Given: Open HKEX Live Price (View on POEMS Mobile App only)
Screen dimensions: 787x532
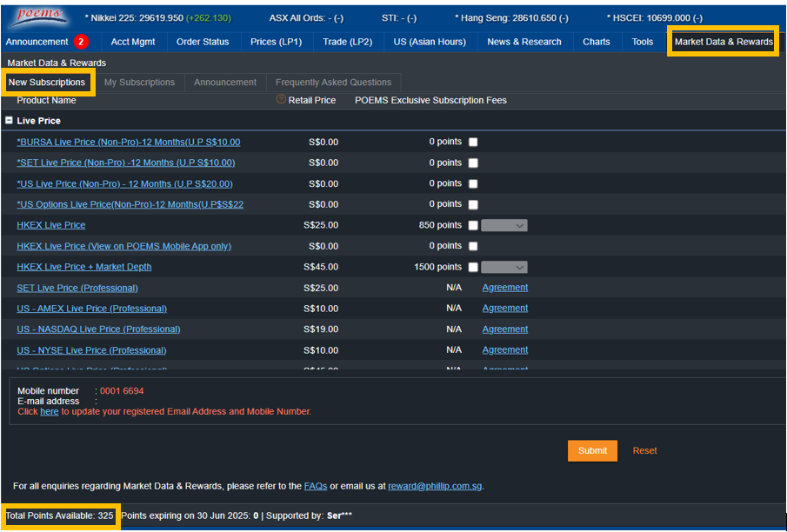Looking at the screenshot, I should click(x=124, y=246).
